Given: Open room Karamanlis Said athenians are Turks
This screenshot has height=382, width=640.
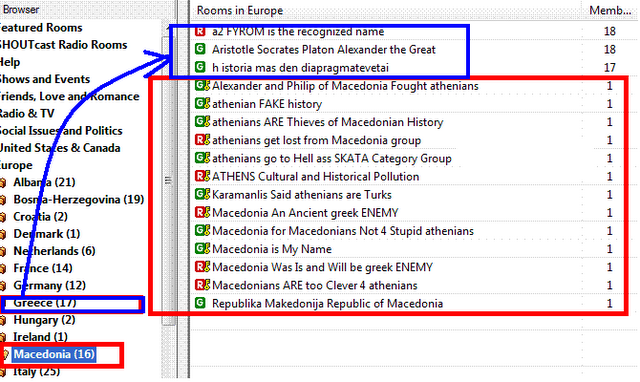Looking at the screenshot, I should click(302, 195).
